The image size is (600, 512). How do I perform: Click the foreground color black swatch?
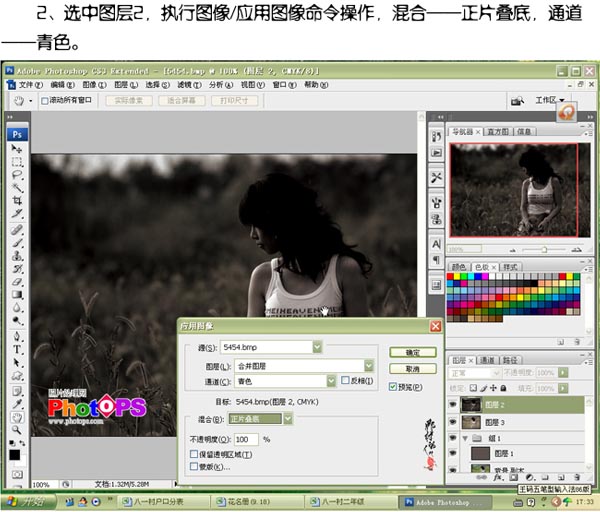pos(15,455)
